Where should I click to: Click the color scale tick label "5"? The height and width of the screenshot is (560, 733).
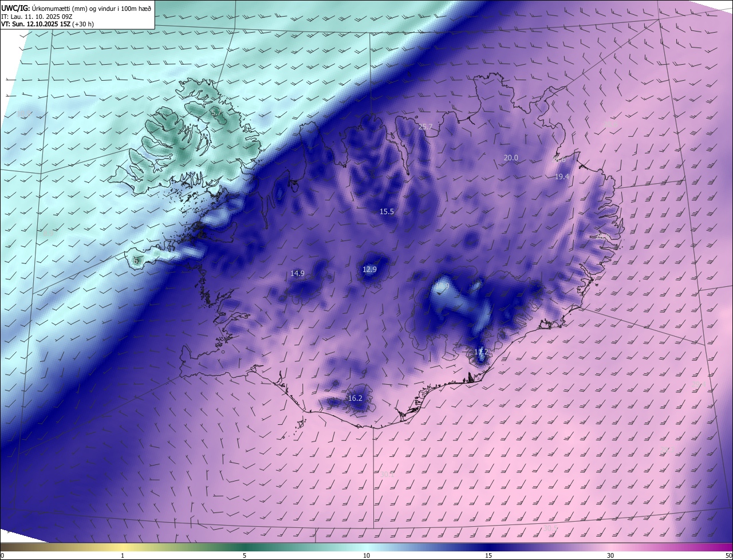(245, 555)
